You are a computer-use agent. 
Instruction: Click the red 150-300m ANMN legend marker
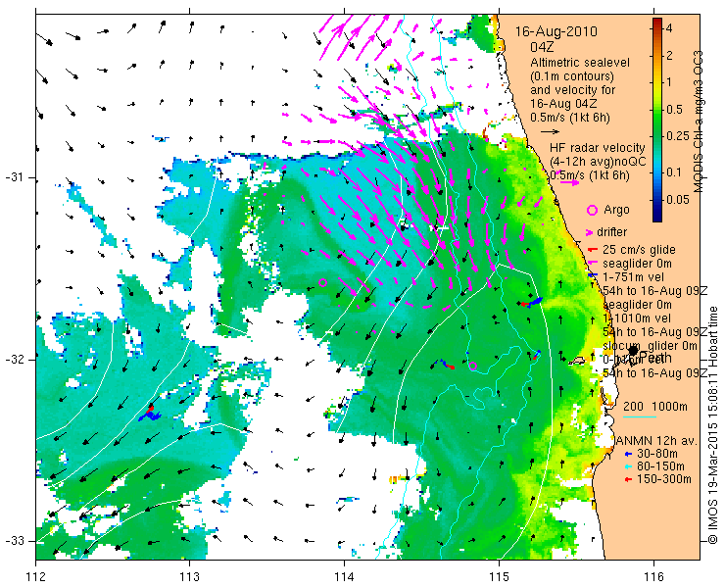pos(627,480)
